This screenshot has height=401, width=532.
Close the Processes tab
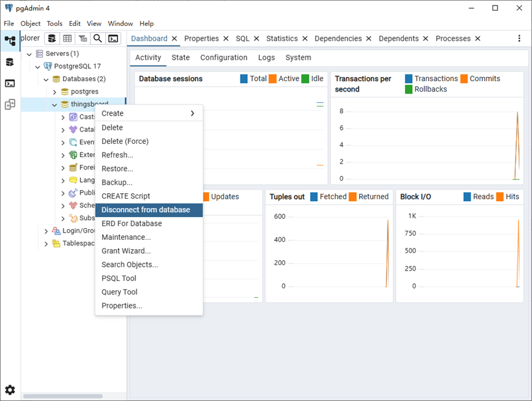[x=478, y=39]
